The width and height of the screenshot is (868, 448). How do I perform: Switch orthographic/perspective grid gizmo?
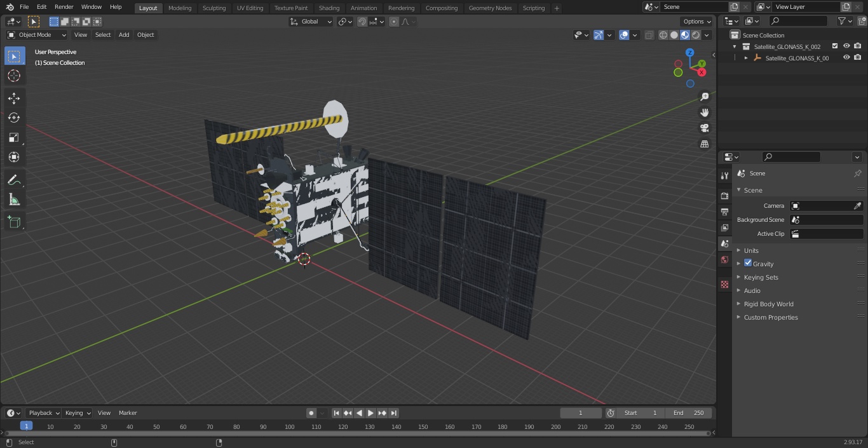click(704, 144)
